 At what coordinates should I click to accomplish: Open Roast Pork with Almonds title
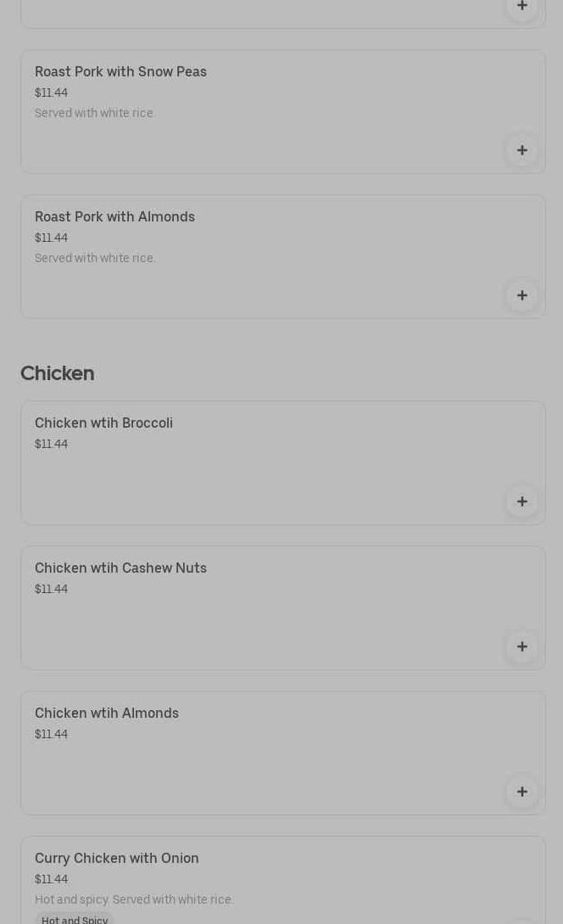point(114,217)
